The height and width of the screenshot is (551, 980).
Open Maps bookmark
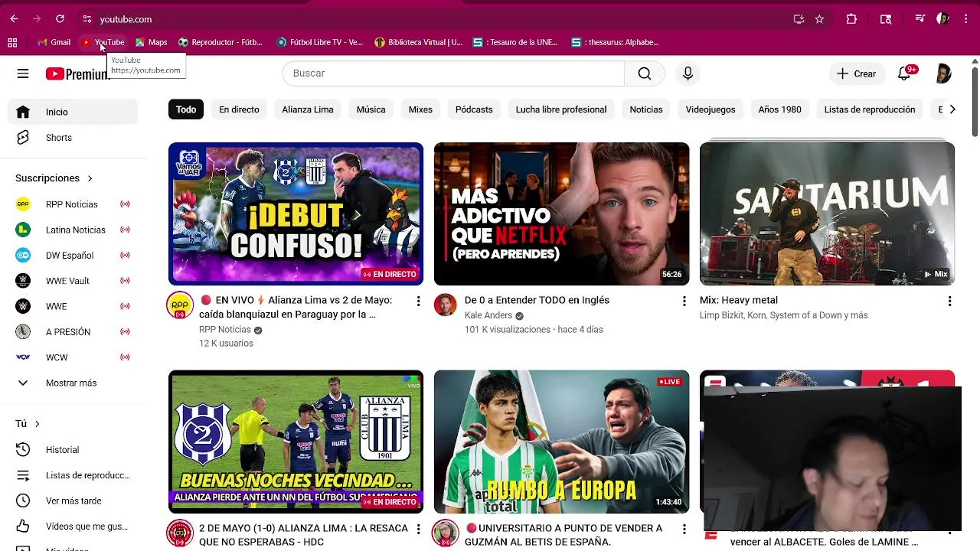pos(151,42)
